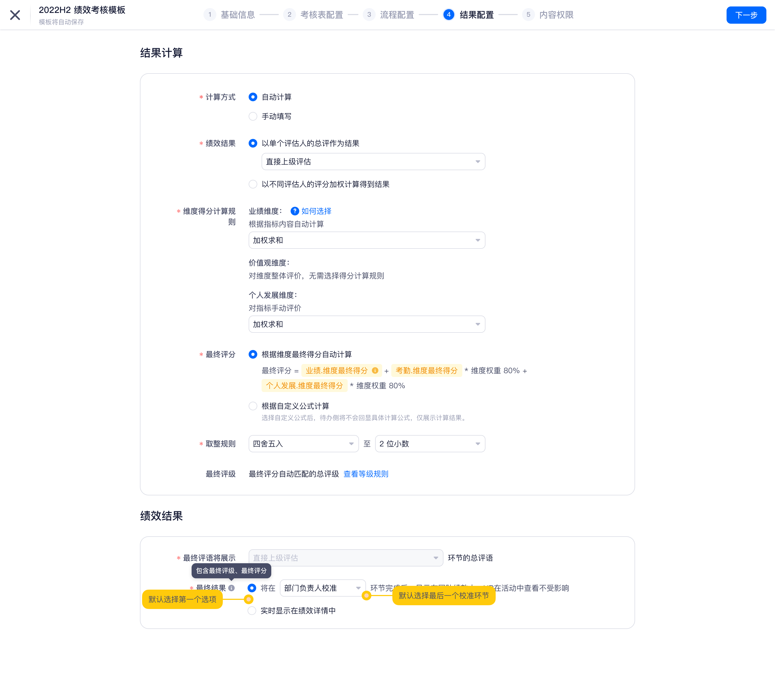Click step 5 circle for 内容权限
This screenshot has height=700, width=775.
tap(528, 15)
